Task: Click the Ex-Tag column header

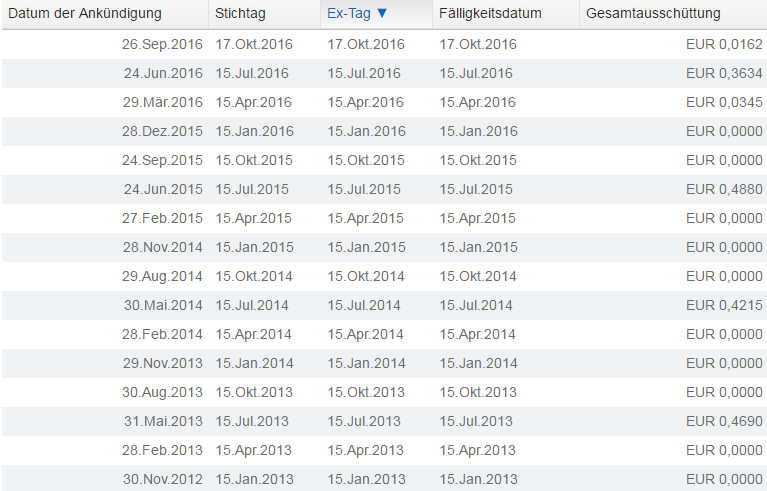Action: 349,14
